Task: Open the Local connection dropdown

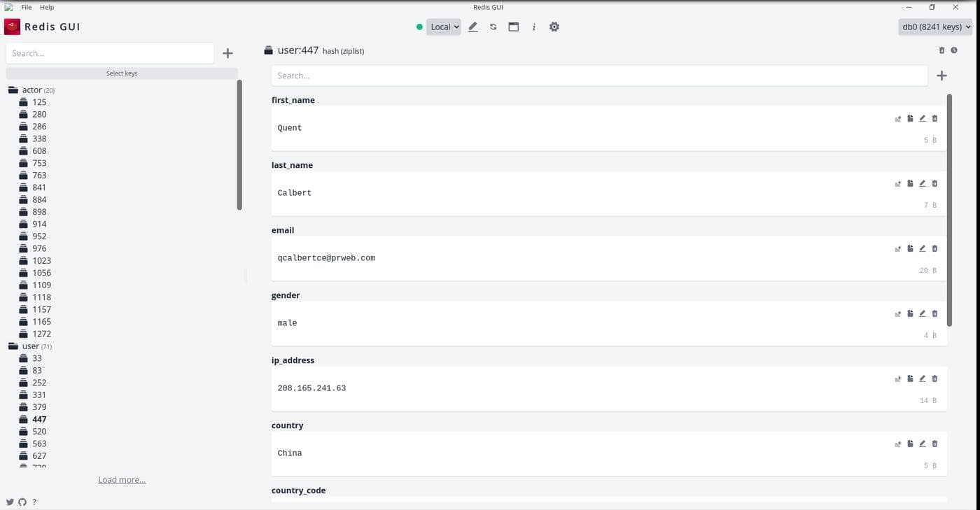Action: point(444,27)
